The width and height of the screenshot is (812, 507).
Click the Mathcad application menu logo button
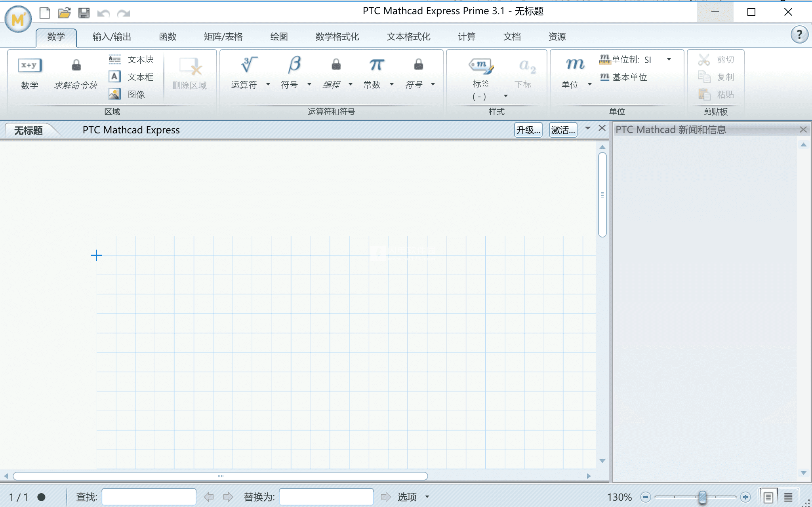click(18, 19)
